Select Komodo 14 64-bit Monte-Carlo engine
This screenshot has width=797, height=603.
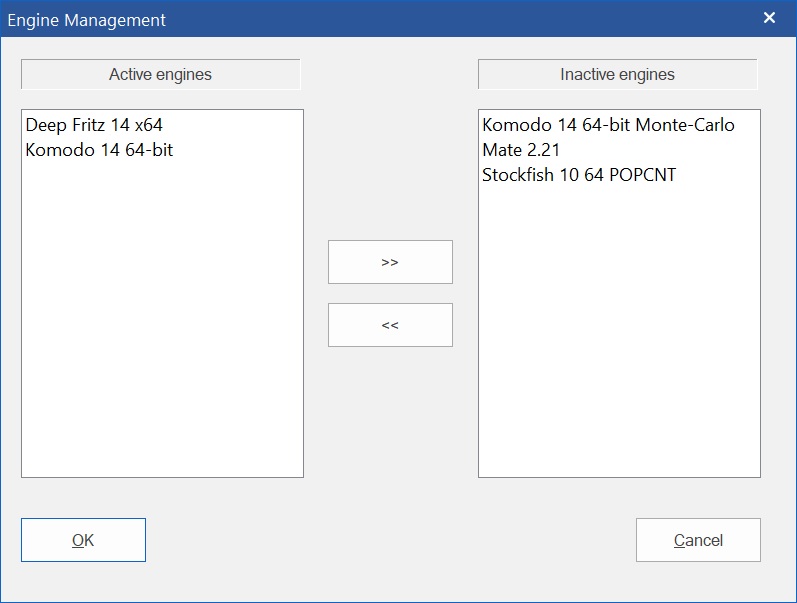pyautogui.click(x=608, y=125)
